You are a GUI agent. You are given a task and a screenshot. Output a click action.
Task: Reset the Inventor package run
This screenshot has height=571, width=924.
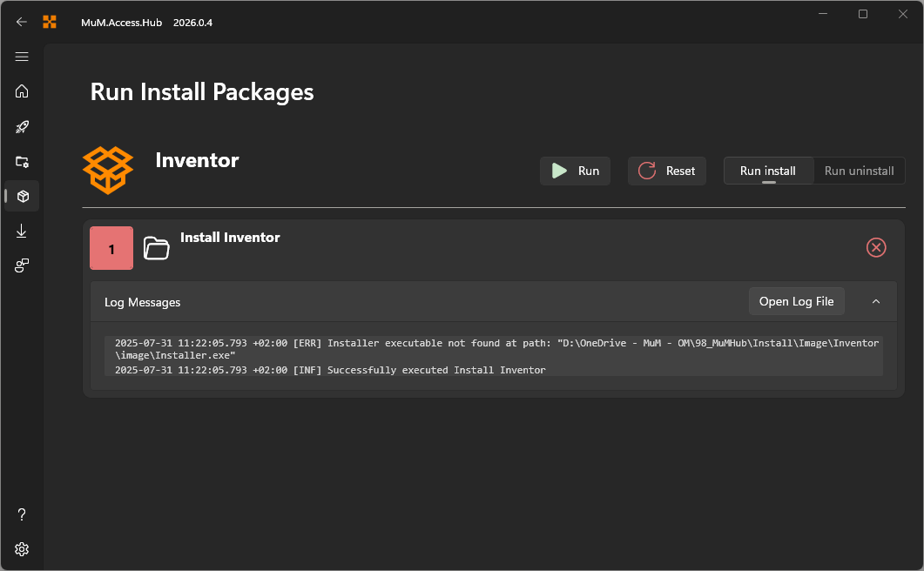667,171
